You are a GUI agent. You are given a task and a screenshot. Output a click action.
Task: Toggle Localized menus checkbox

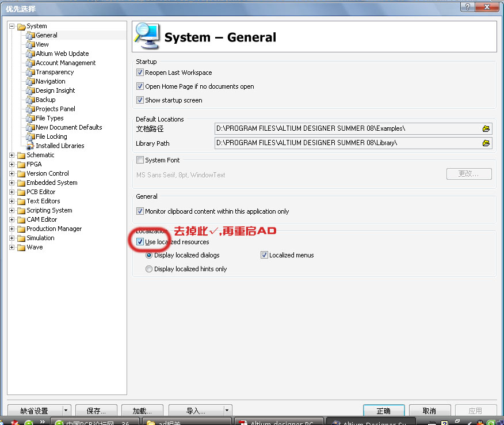pos(264,255)
